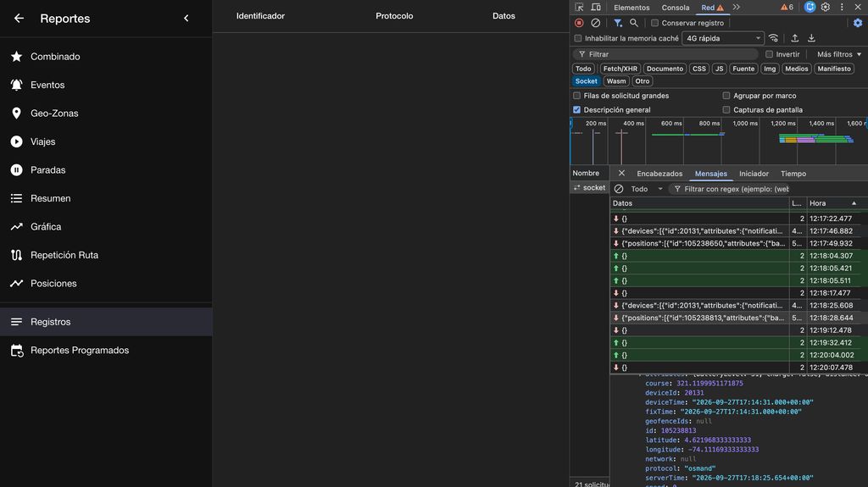Open the Iniciador tab
Screen dimensions: 868x487
(x=754, y=174)
